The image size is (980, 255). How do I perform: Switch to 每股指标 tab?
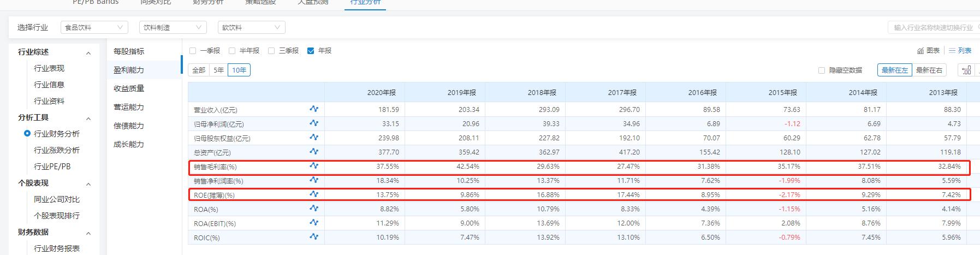[x=129, y=51]
